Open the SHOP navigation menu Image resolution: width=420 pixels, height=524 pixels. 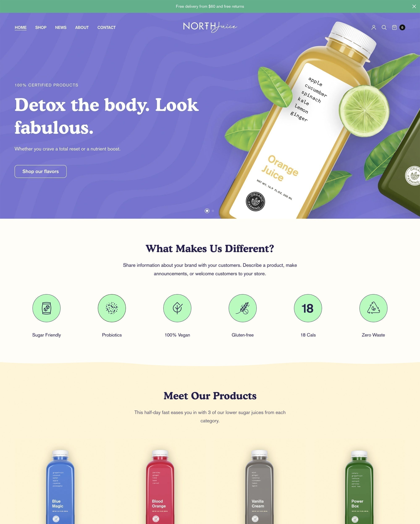40,28
